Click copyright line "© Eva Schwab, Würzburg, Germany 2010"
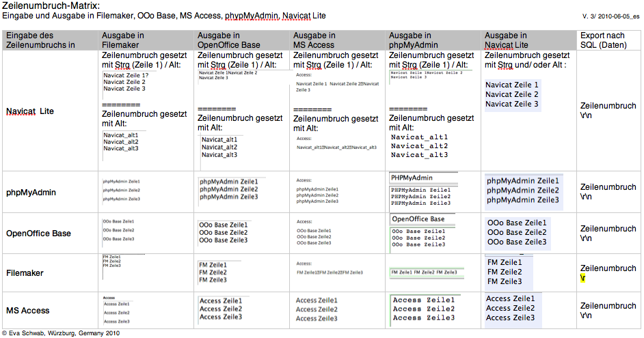Image resolution: width=644 pixels, height=338 pixels. 61,333
